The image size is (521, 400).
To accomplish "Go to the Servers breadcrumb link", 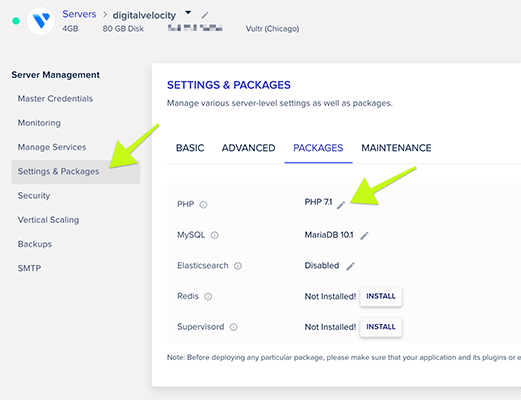I will 79,14.
